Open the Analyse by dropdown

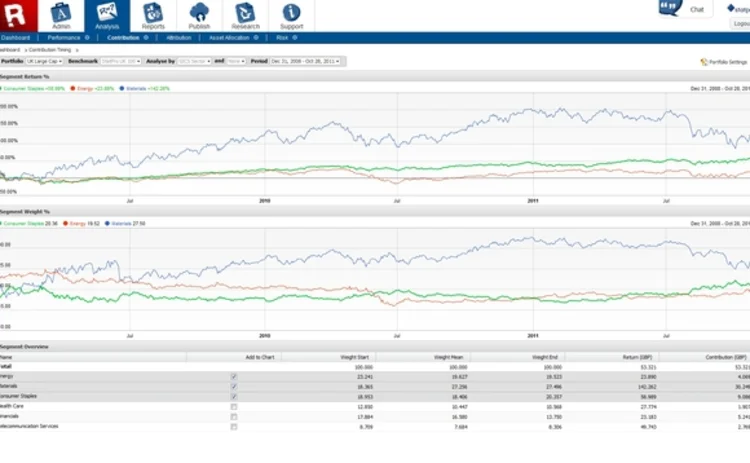[x=194, y=61]
